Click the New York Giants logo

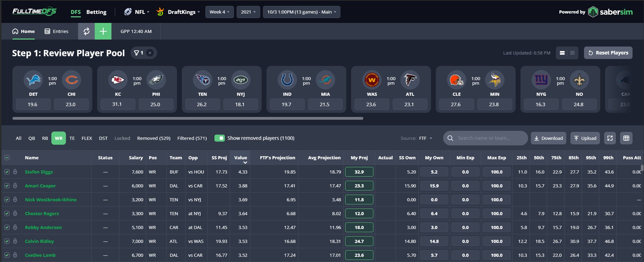tap(541, 80)
